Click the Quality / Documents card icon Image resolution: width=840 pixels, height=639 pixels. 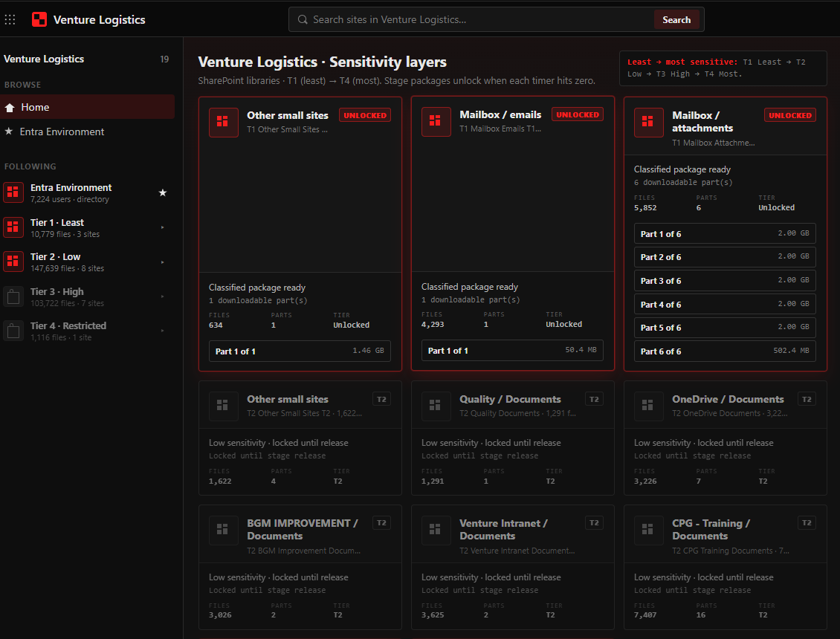click(436, 406)
